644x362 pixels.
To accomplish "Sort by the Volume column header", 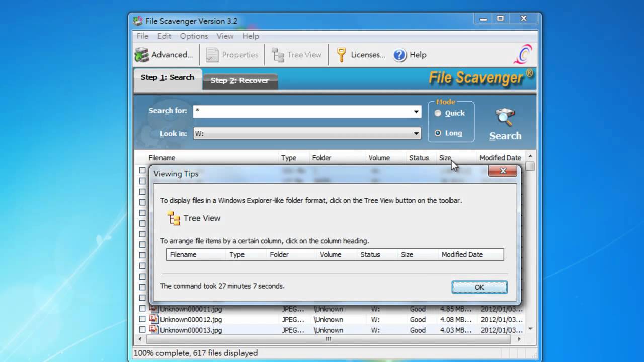I will [x=386, y=158].
